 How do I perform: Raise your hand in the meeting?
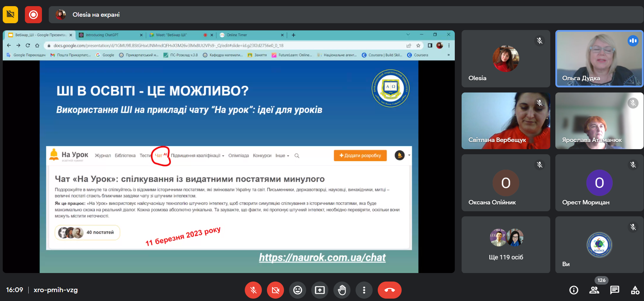[342, 290]
